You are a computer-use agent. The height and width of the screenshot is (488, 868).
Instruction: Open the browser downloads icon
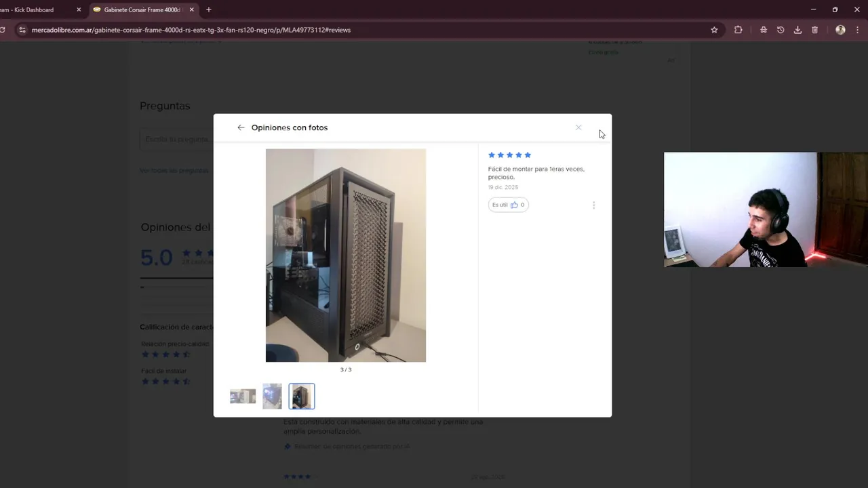(x=797, y=30)
